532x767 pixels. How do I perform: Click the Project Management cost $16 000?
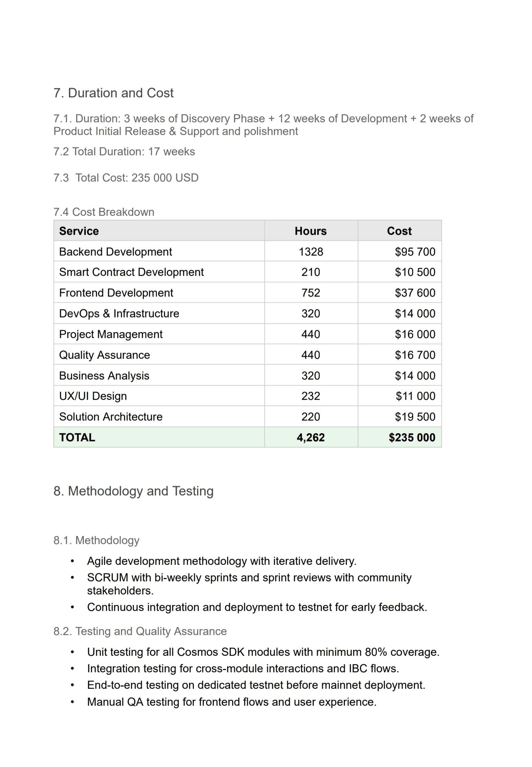point(415,334)
